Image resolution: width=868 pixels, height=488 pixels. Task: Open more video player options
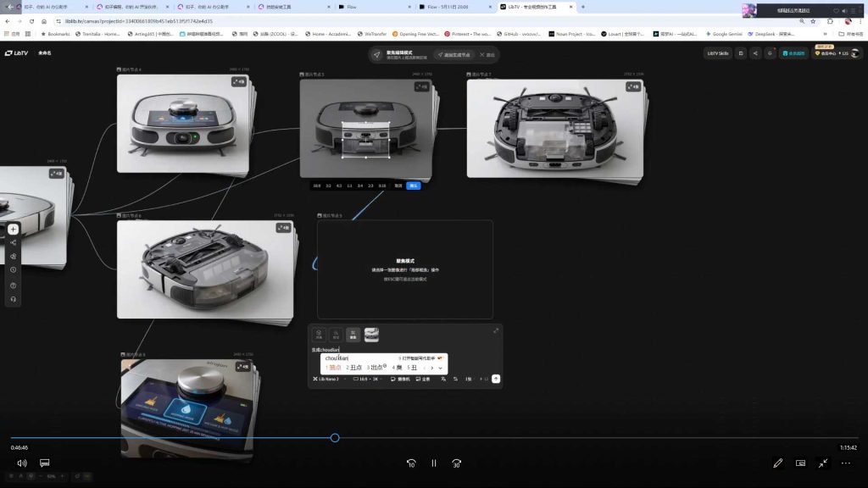[x=846, y=463]
